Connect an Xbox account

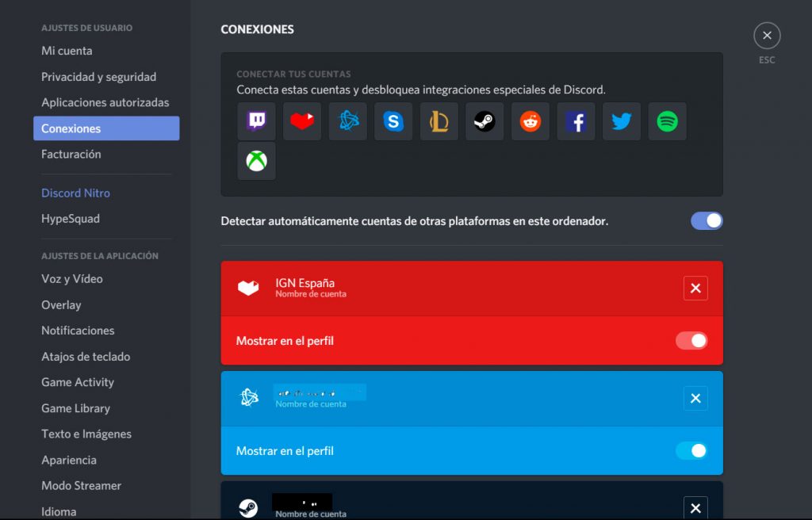click(x=256, y=161)
